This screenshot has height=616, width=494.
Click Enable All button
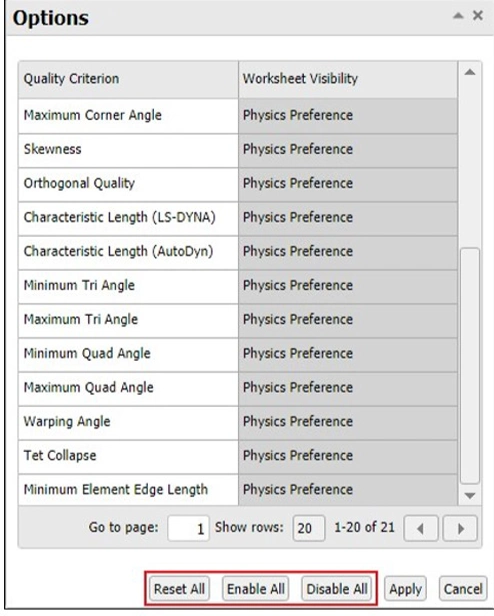pos(256,589)
